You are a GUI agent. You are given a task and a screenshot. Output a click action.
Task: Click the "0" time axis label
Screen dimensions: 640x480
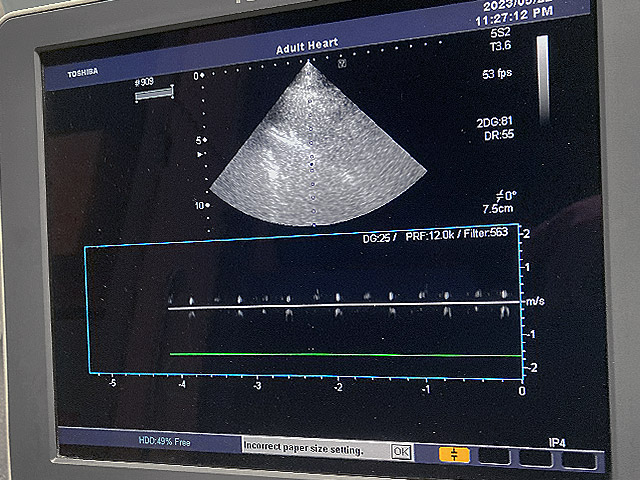pos(522,391)
